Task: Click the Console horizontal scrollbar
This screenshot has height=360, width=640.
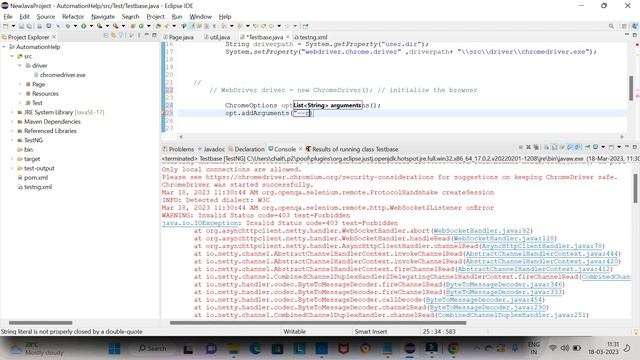Action: [318, 323]
